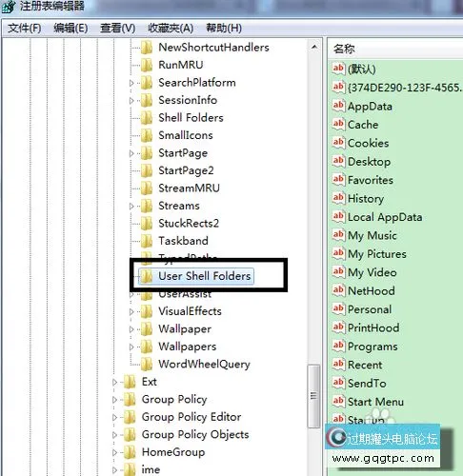Select the SendTo value name
Viewport: 463px width, 476px height.
coord(367,384)
